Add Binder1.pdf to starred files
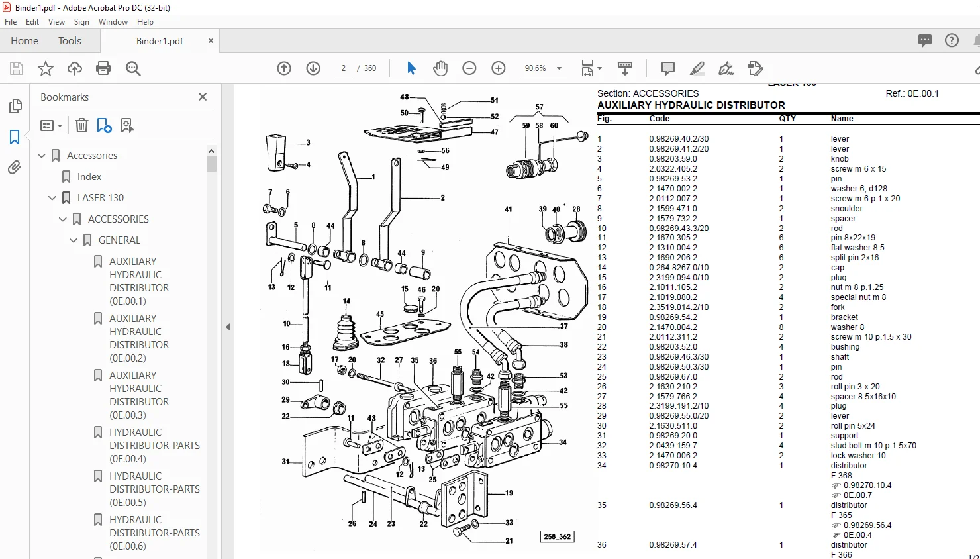 click(46, 68)
